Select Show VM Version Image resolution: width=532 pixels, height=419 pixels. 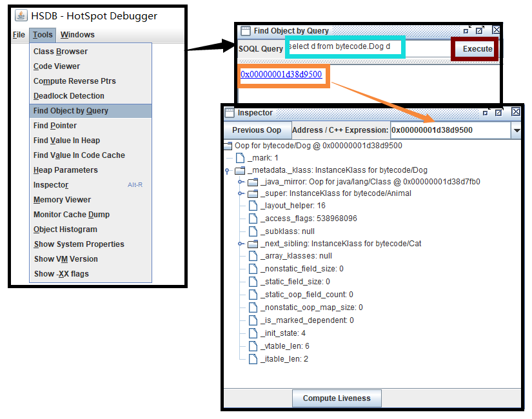[90, 259]
